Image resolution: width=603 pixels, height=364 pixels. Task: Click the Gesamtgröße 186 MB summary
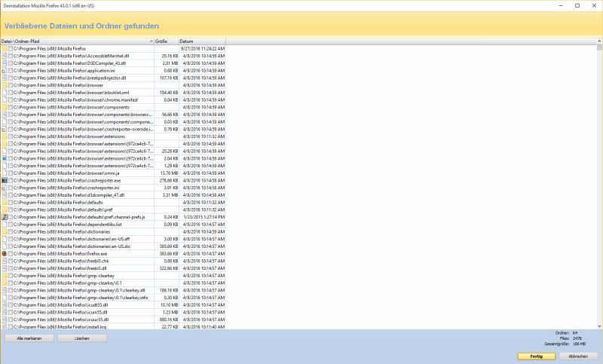565,344
